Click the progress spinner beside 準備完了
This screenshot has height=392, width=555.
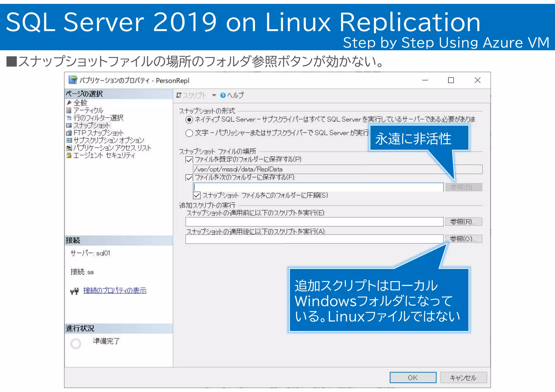76,344
